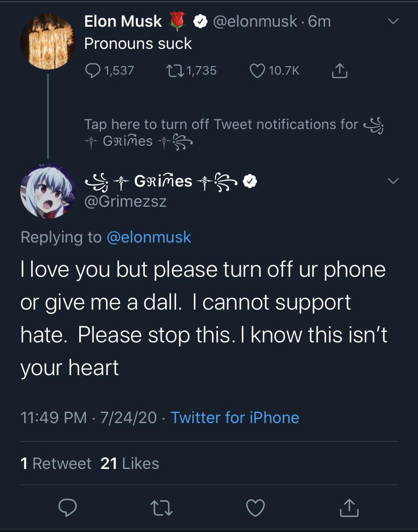This screenshot has height=532, width=418.
Task: Open the 11:49 PM timestamp
Action: [54, 418]
